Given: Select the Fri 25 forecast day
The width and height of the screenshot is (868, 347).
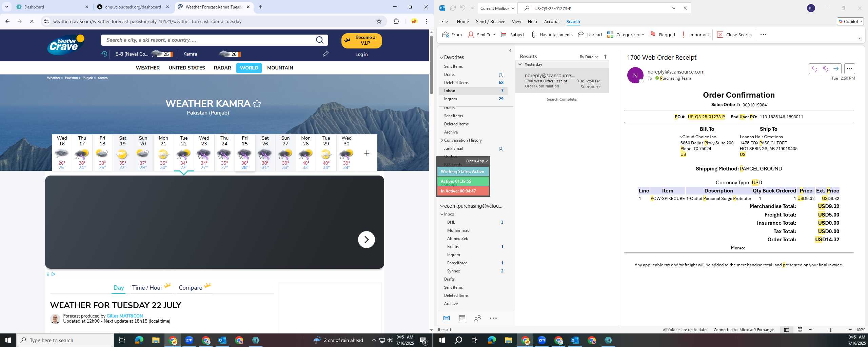Looking at the screenshot, I should pos(244,152).
